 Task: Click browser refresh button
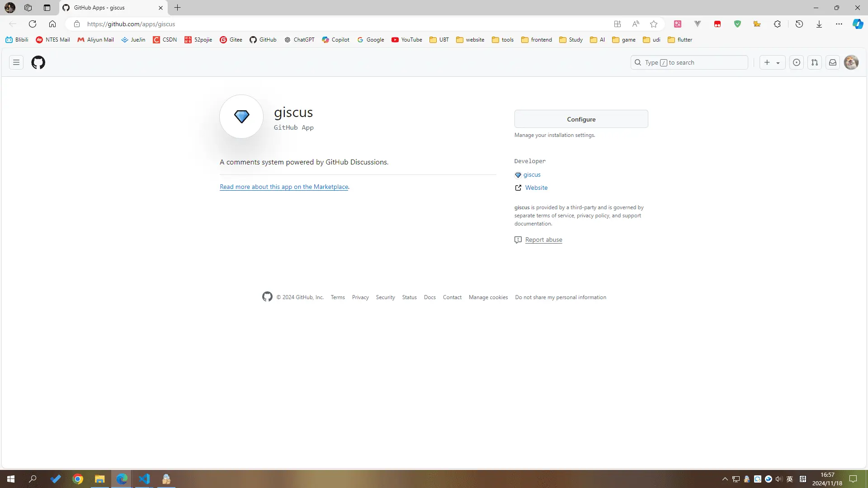click(x=33, y=24)
